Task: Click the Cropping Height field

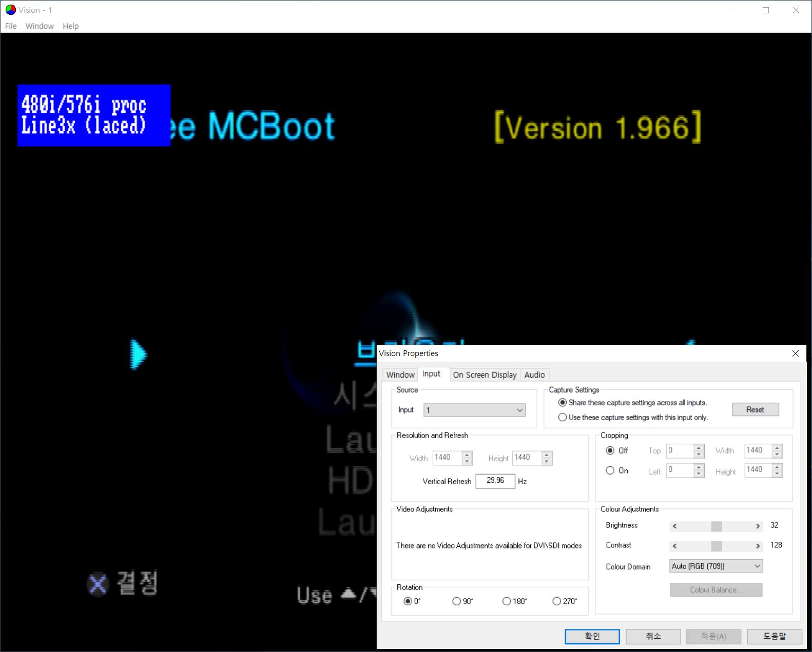Action: tap(759, 470)
